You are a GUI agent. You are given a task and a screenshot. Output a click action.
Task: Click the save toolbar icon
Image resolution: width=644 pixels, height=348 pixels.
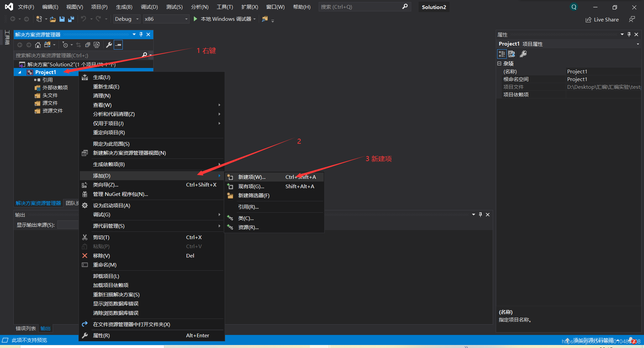(62, 19)
